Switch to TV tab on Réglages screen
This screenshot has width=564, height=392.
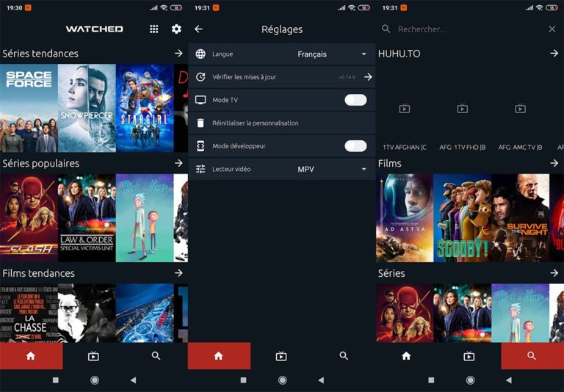pos(281,356)
